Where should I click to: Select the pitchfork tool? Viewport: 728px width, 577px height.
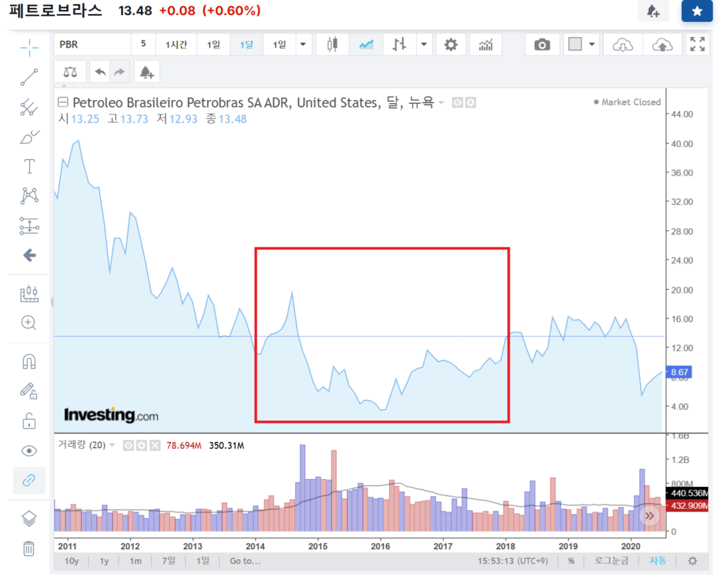point(29,107)
